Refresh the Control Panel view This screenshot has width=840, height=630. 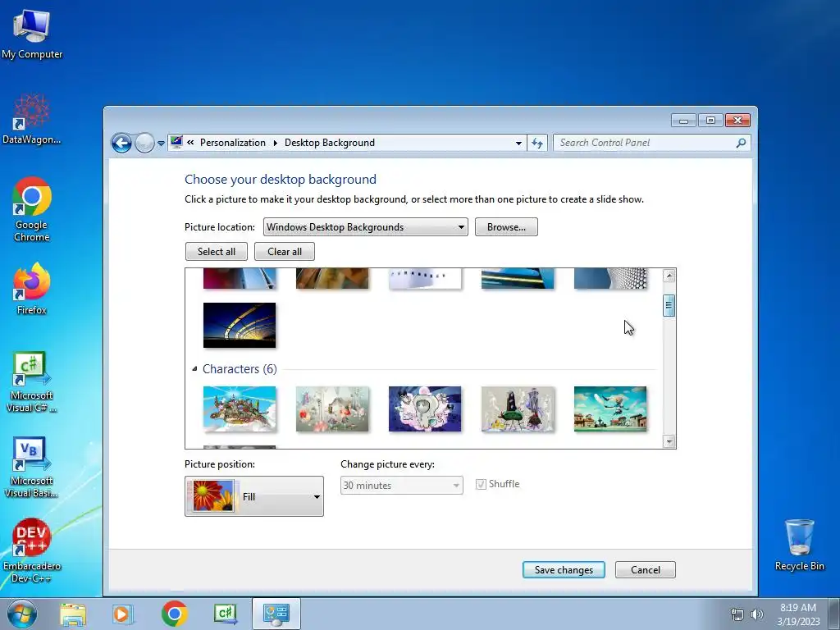[x=536, y=143]
